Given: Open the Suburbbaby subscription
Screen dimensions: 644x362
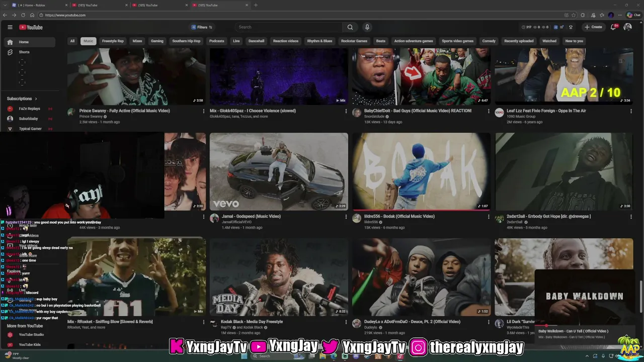Looking at the screenshot, I should (x=30, y=119).
